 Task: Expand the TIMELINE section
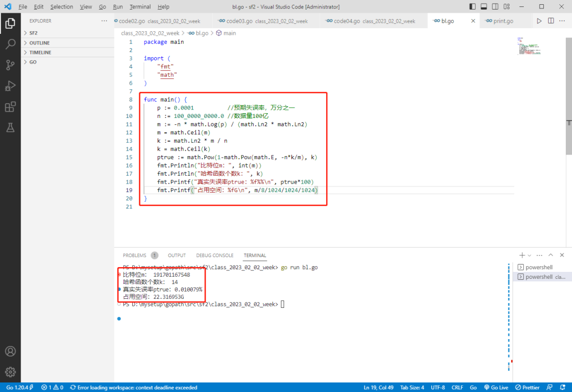[x=67, y=52]
